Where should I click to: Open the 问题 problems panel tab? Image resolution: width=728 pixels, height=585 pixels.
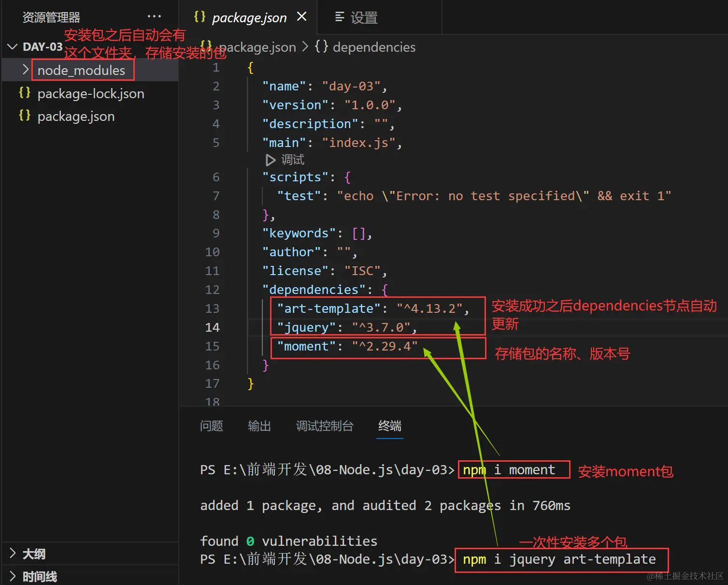click(x=212, y=426)
